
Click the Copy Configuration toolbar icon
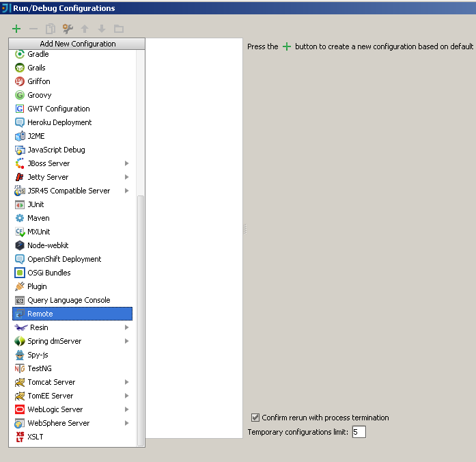point(51,29)
